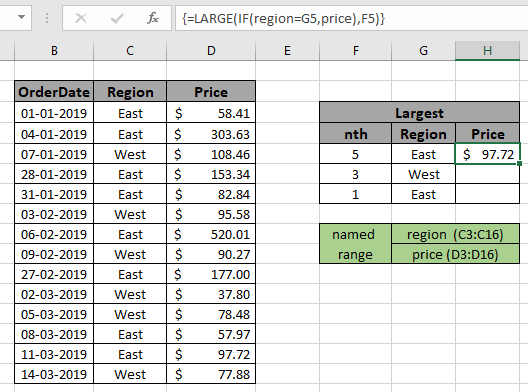Click inside the formula bar text

pos(351,18)
